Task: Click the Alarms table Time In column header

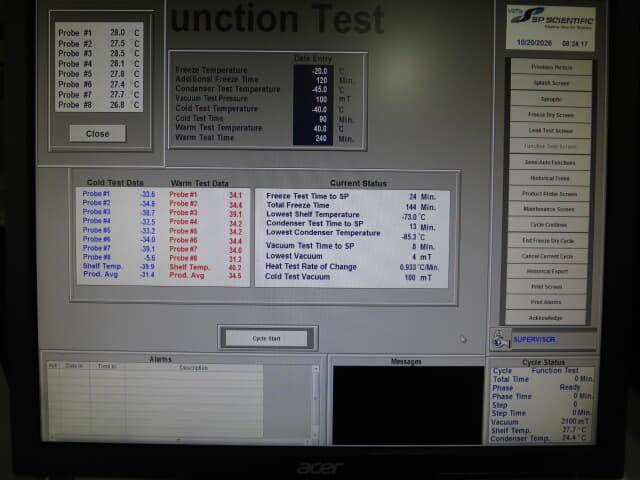Action: click(107, 366)
